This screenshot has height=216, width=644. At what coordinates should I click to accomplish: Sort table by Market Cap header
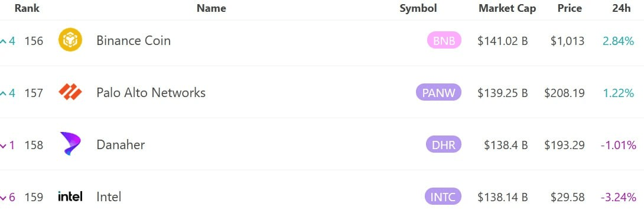(x=508, y=8)
